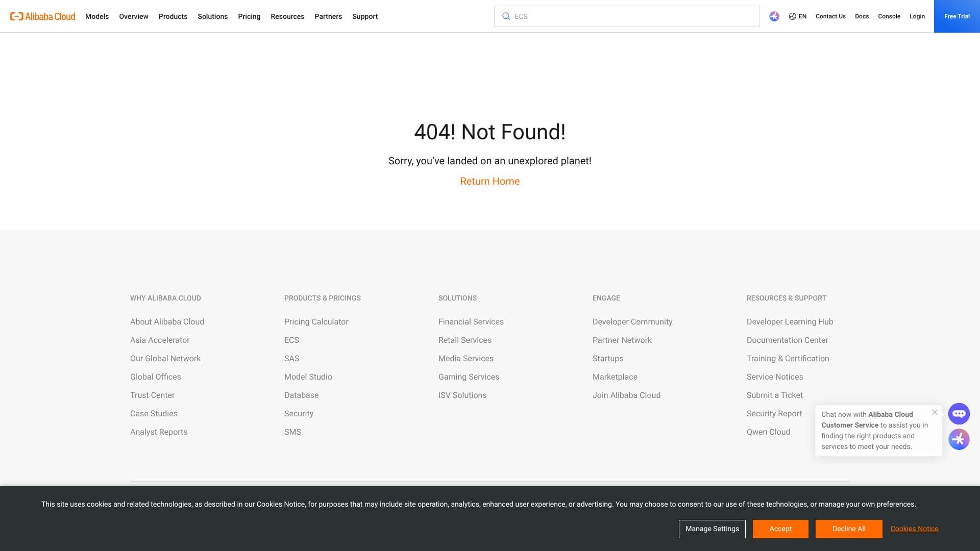Open Marketplace link
The width and height of the screenshot is (980, 551).
[x=615, y=377]
